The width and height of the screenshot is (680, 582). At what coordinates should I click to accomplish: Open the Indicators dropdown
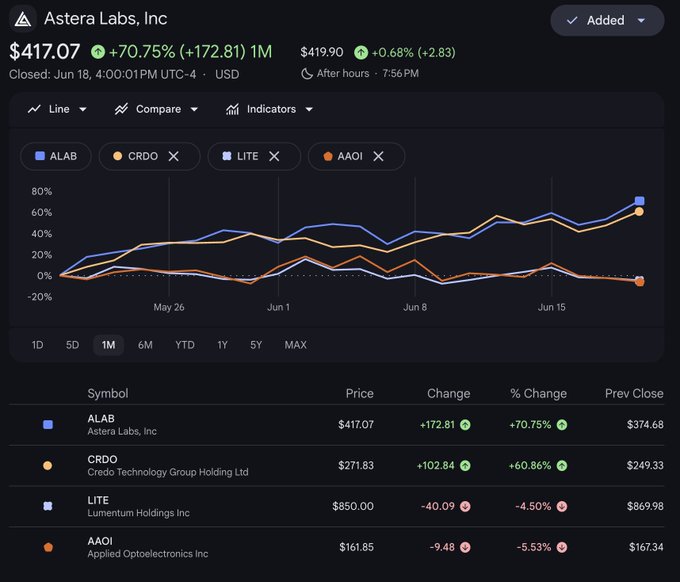(269, 109)
